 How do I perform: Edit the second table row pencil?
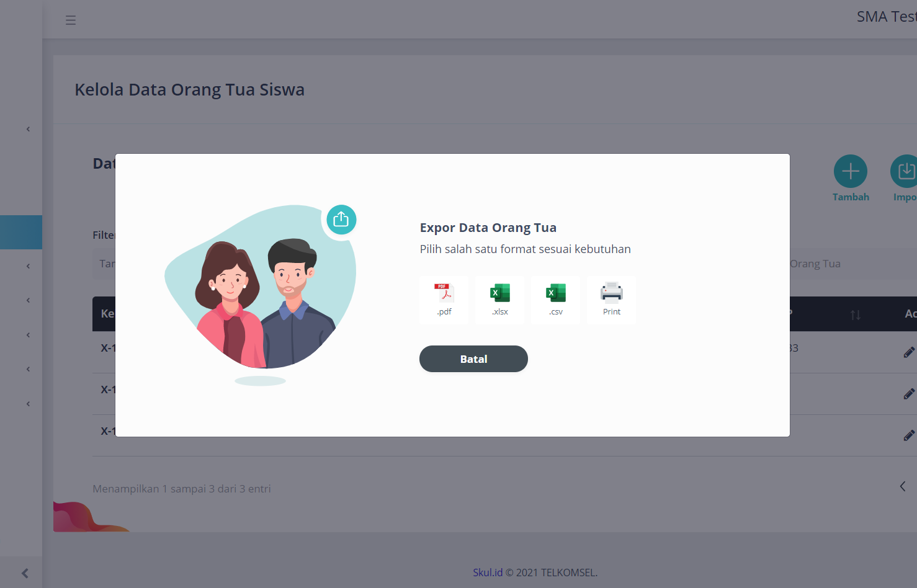pos(908,394)
